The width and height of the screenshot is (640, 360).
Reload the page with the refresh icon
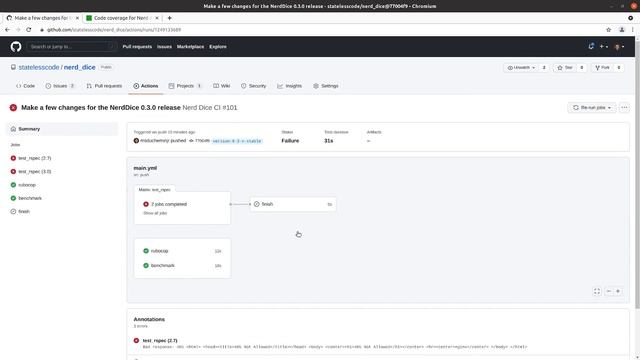(x=29, y=30)
